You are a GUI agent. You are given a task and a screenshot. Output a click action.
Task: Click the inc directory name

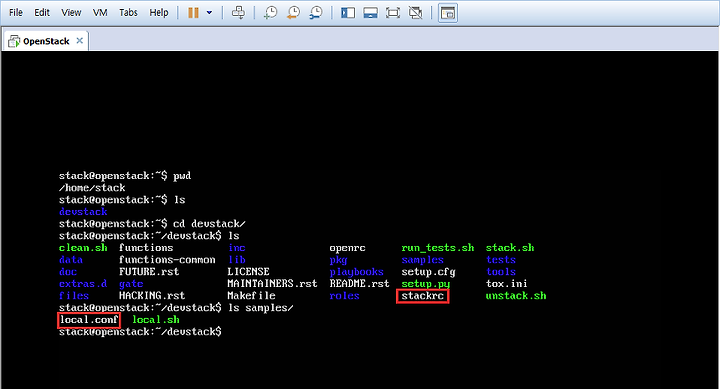[237, 248]
